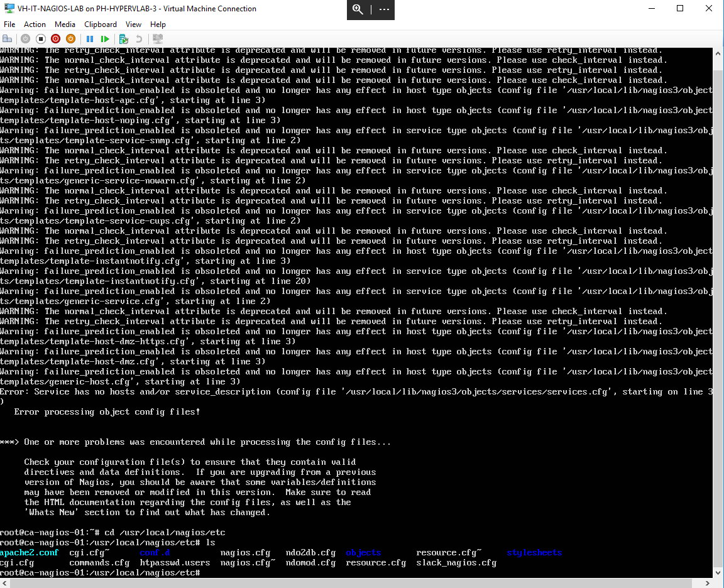
Task: Open the File menu
Action: pyautogui.click(x=9, y=24)
